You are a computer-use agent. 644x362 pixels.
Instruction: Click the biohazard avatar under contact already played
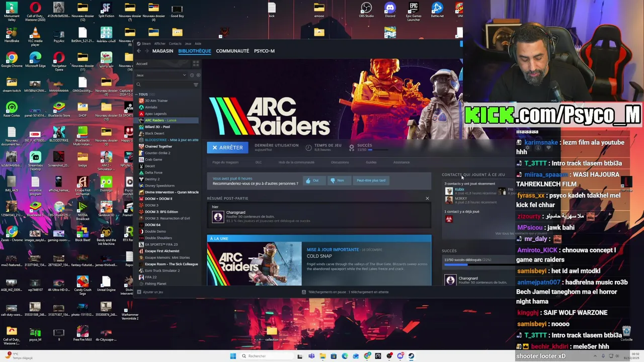[x=449, y=219]
